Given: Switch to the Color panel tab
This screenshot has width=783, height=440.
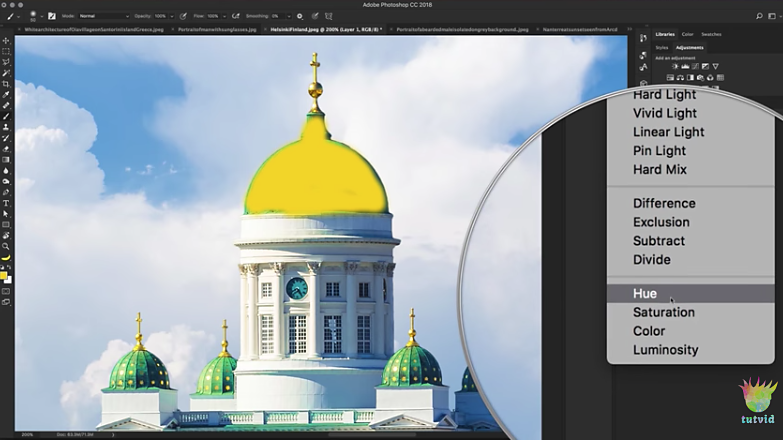Looking at the screenshot, I should coord(688,34).
